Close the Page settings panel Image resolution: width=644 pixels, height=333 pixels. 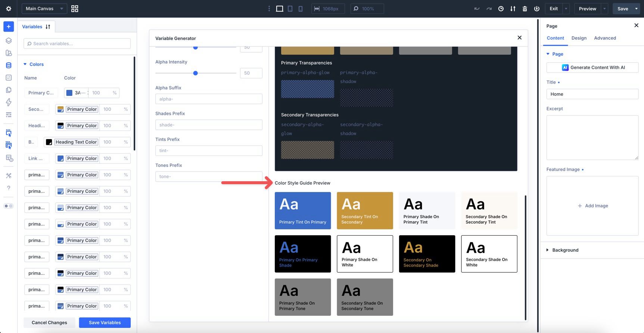[636, 25]
